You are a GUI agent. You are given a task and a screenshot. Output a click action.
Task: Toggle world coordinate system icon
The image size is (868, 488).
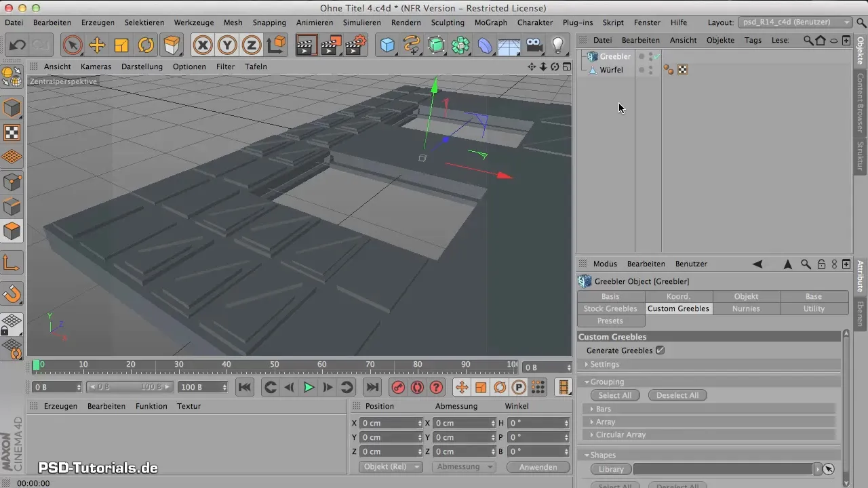(276, 45)
